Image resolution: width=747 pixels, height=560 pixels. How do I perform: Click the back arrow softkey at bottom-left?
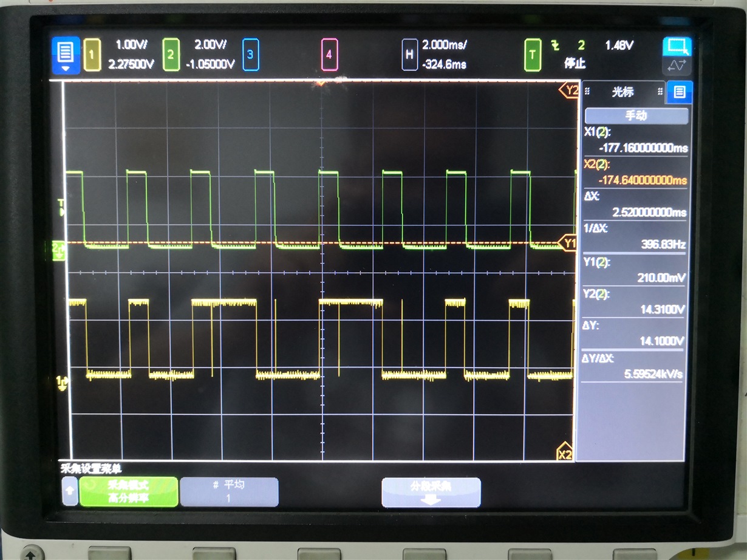pos(70,491)
